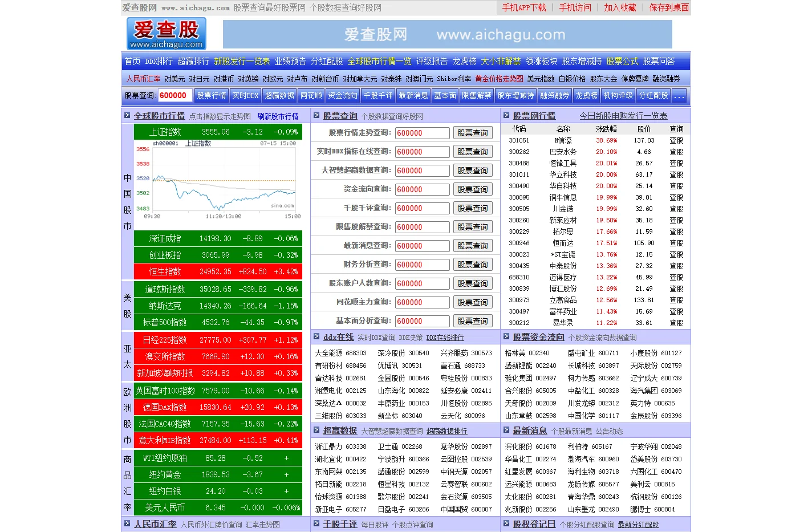Image resolution: width=812 pixels, height=532 pixels.
Task: Open 新股发行一览表 in the nav bar
Action: coord(242,61)
